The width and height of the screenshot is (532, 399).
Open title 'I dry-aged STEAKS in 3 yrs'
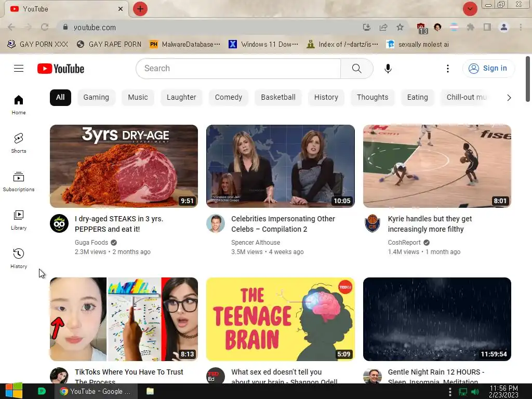119,224
